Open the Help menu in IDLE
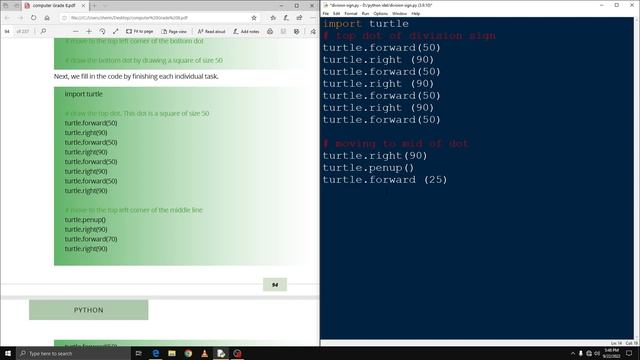Viewport: 640px width, 360px height. coord(416,13)
